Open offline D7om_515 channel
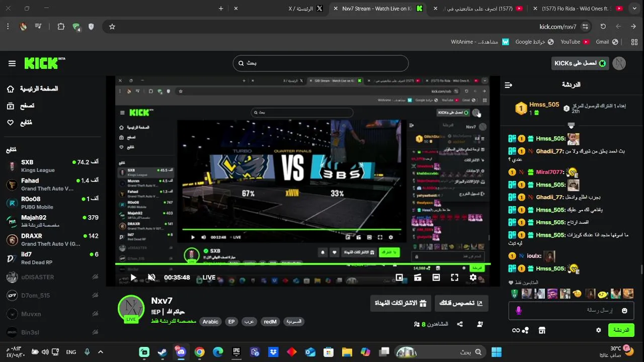This screenshot has width=644, height=362. coord(52,296)
